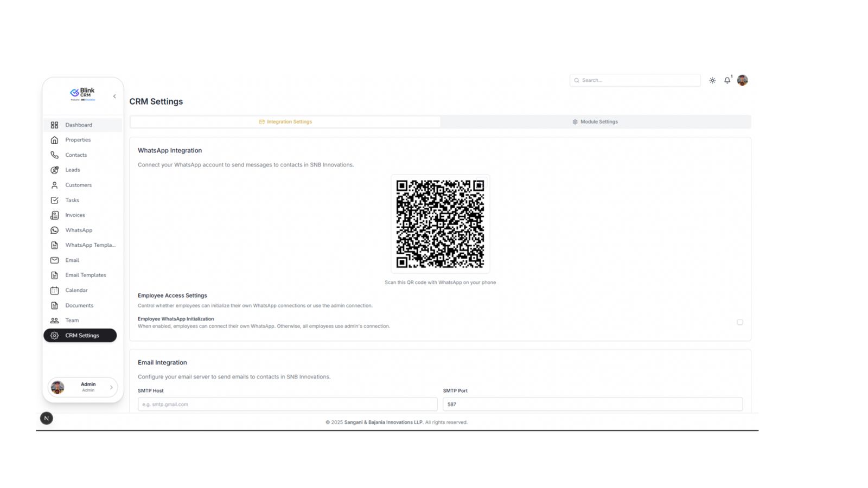Expand Admin profile menu chevron

(x=111, y=388)
